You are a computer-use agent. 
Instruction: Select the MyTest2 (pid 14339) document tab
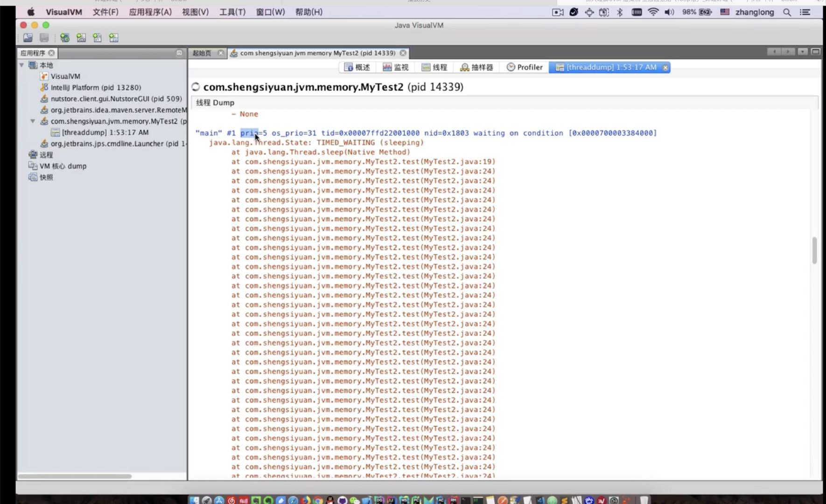coord(317,53)
